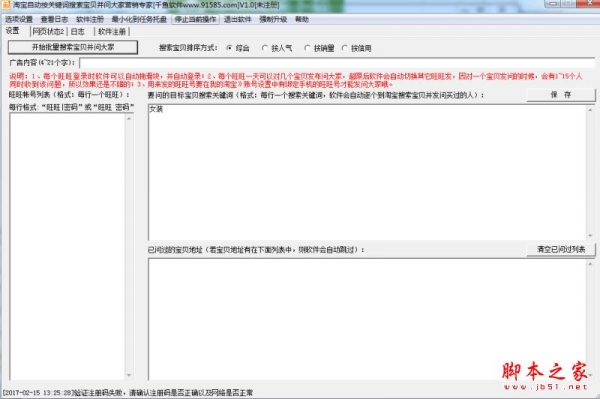Screen dimensions: 600x399
Task: Open the 查看日志 menu
Action: point(54,19)
